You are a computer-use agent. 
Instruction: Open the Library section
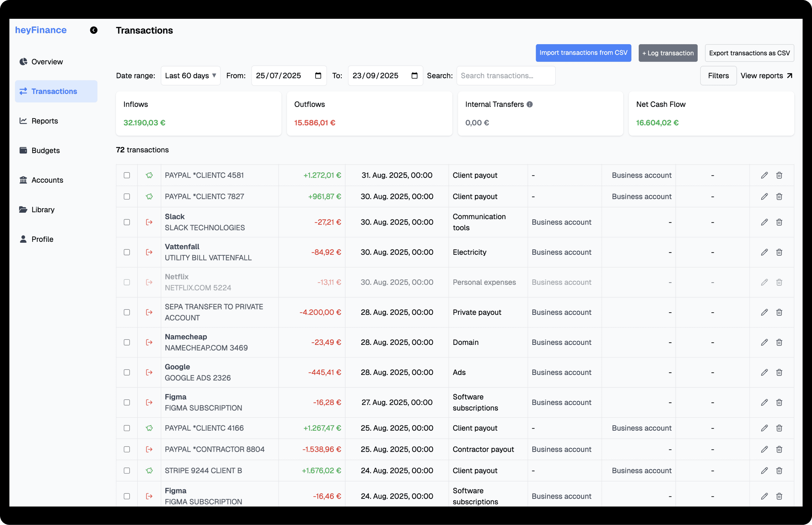(x=56, y=210)
